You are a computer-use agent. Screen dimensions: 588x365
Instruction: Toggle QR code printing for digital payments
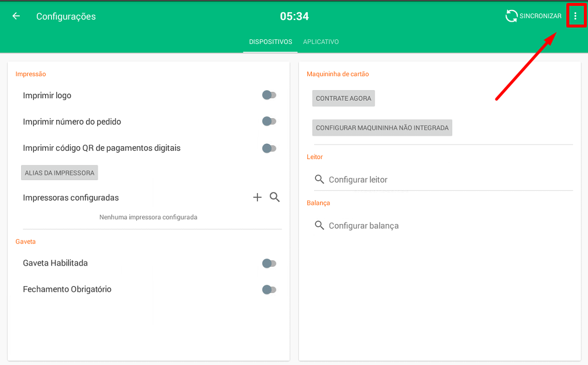coord(269,149)
